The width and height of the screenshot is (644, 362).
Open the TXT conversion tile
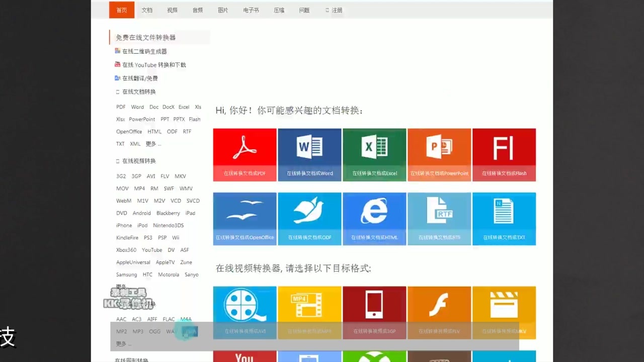(504, 219)
